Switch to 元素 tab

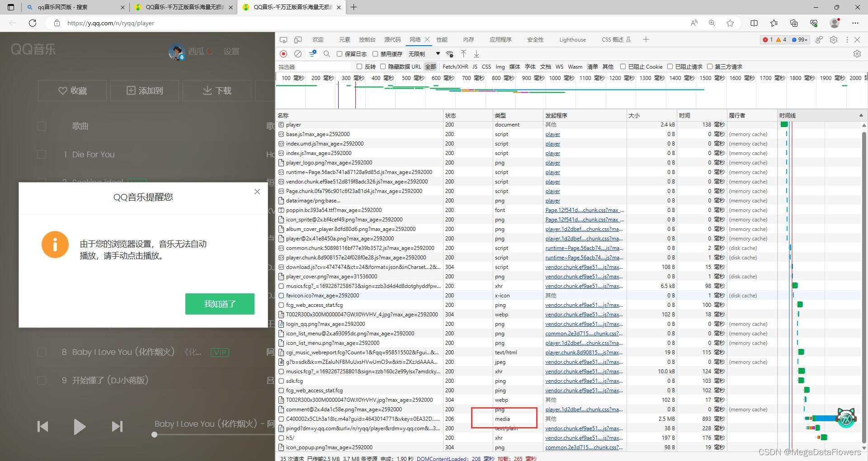[344, 40]
